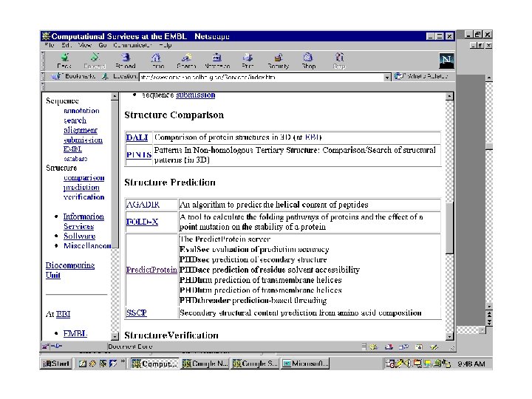
Task: Click the Shop toolbar button
Action: click(308, 61)
